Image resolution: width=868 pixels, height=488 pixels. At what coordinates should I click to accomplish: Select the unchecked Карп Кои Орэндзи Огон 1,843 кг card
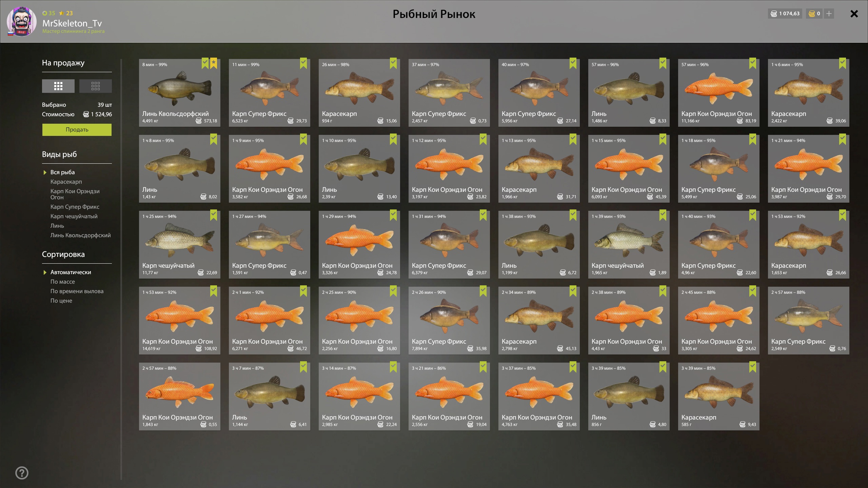180,396
